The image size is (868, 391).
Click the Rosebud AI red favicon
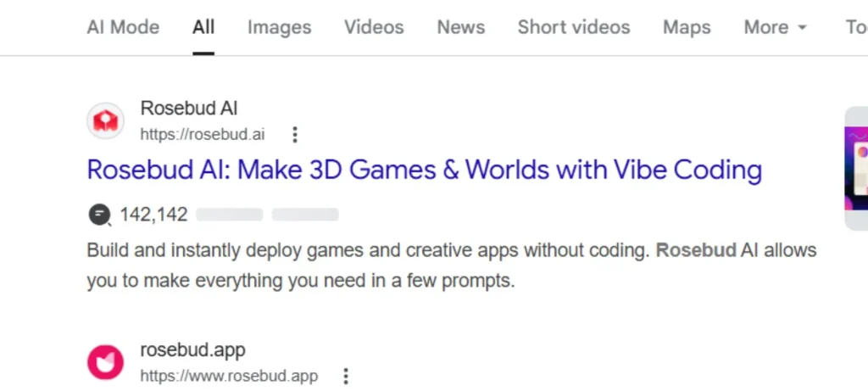tap(106, 121)
